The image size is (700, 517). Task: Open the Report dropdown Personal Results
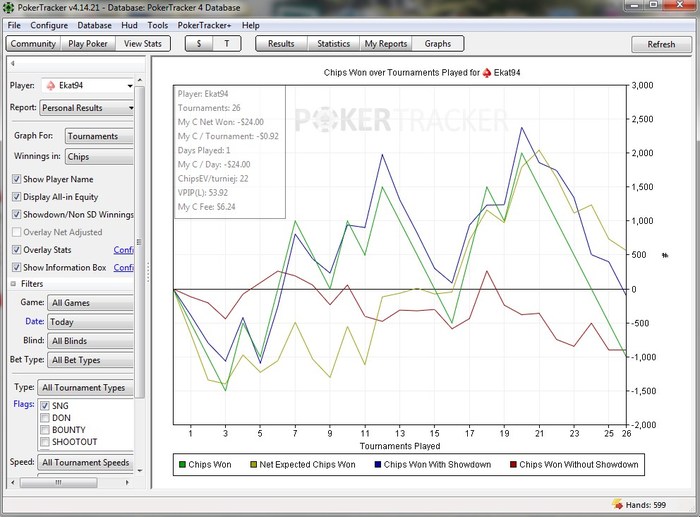[87, 108]
